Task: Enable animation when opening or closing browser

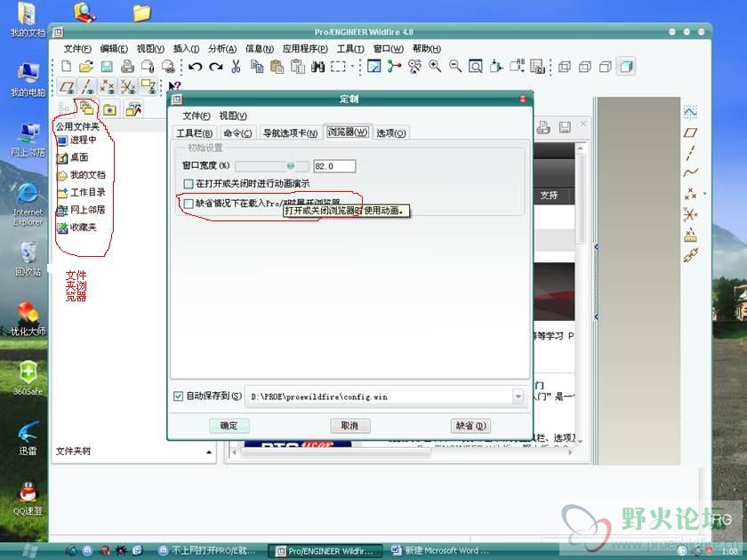Action: (189, 183)
